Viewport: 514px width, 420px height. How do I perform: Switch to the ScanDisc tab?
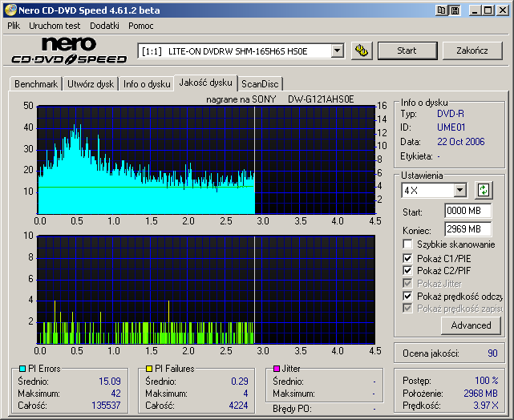pos(260,84)
